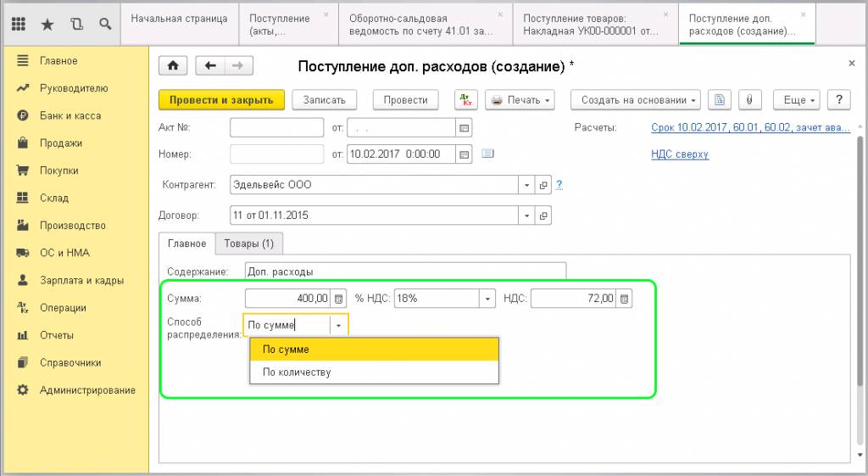Open Руководителю section in sidebar

74,88
